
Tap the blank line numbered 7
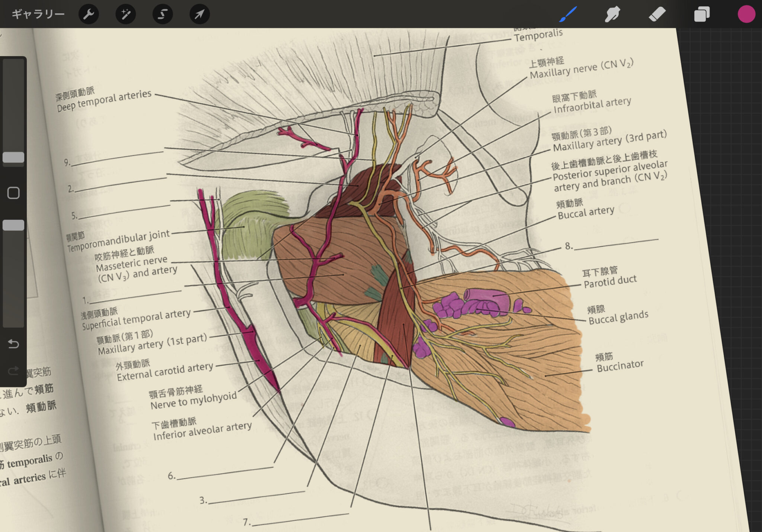[300, 519]
